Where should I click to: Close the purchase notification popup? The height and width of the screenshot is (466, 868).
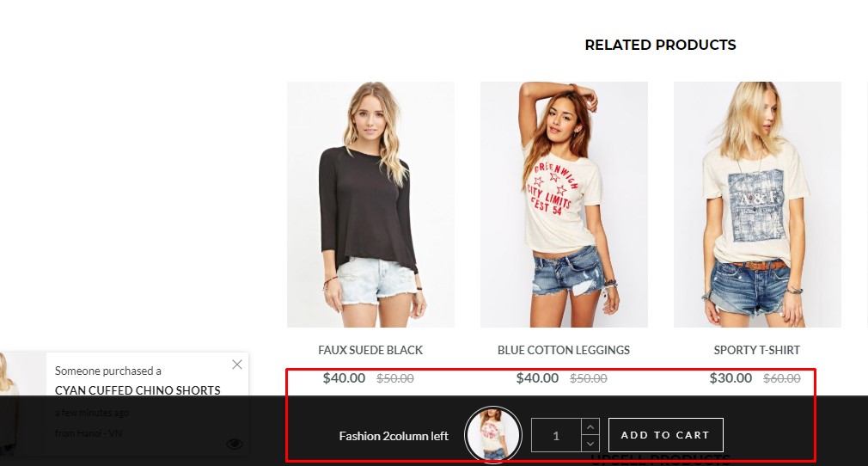(x=237, y=365)
